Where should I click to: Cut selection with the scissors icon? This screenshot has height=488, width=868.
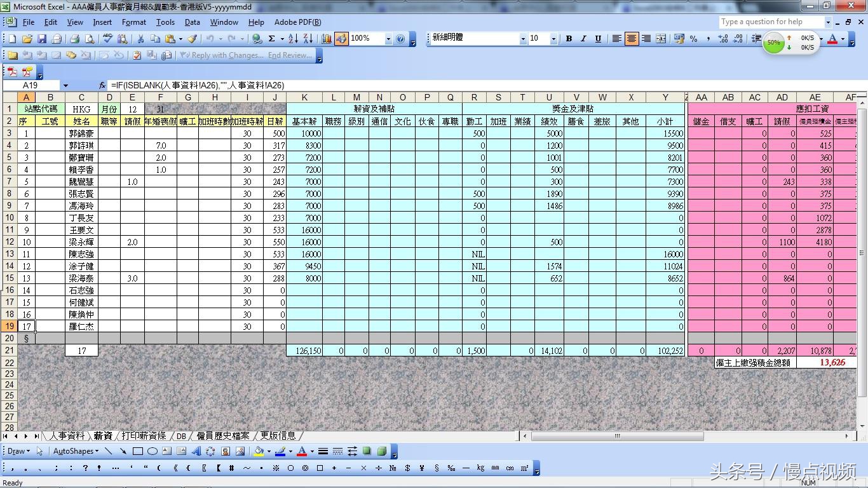(140, 39)
